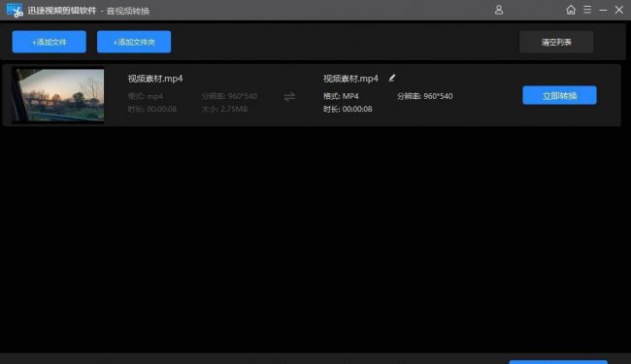
Task: Click output format label 格式: MP4
Action: [x=341, y=96]
